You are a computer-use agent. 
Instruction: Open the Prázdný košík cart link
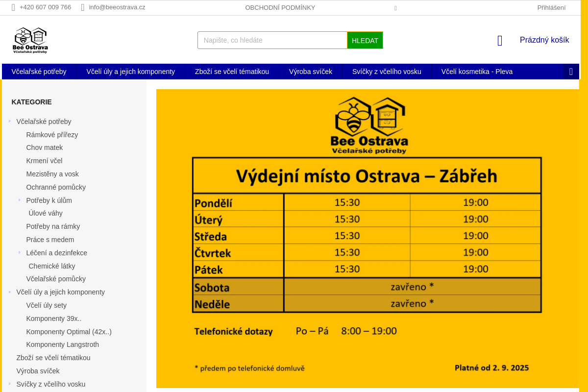(x=544, y=40)
